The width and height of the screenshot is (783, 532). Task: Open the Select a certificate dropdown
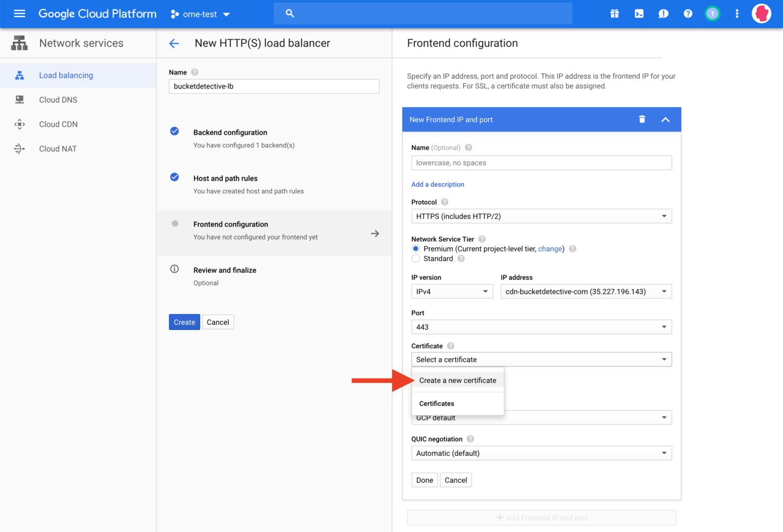click(541, 360)
